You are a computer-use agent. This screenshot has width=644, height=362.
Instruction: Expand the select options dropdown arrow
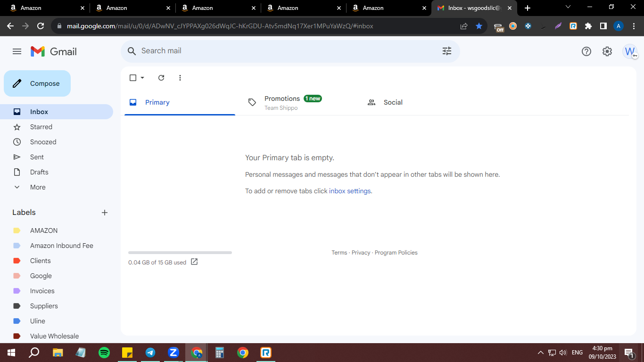[x=142, y=78]
